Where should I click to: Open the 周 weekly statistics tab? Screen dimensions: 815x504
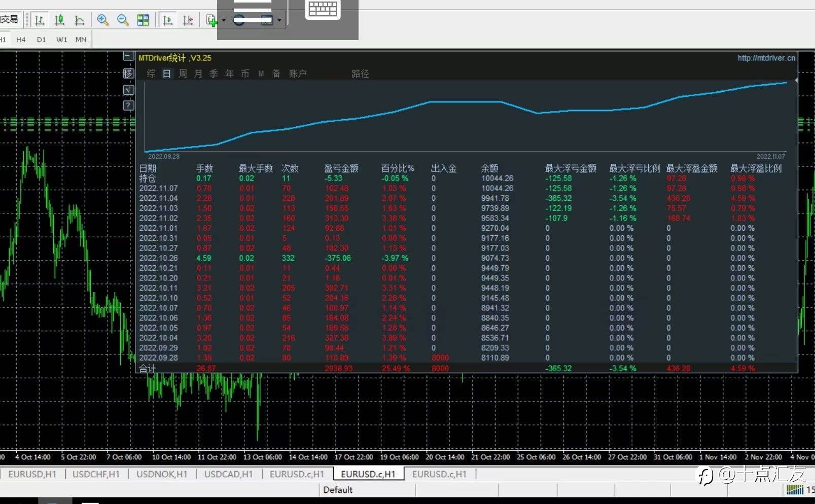point(183,74)
